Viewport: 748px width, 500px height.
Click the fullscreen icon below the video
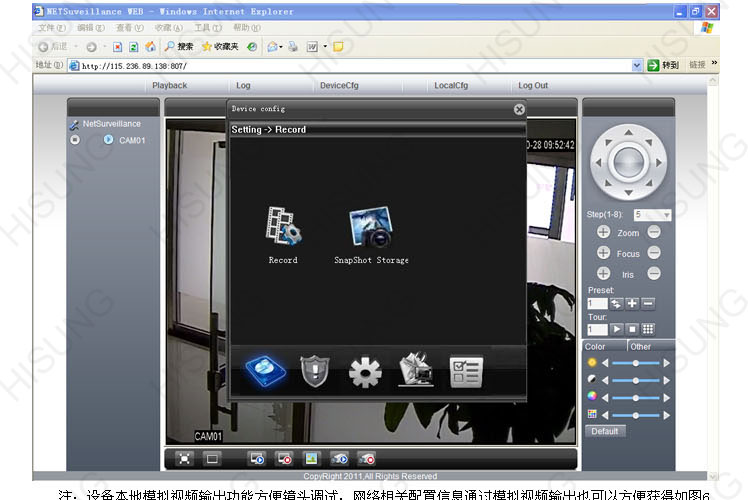185,458
